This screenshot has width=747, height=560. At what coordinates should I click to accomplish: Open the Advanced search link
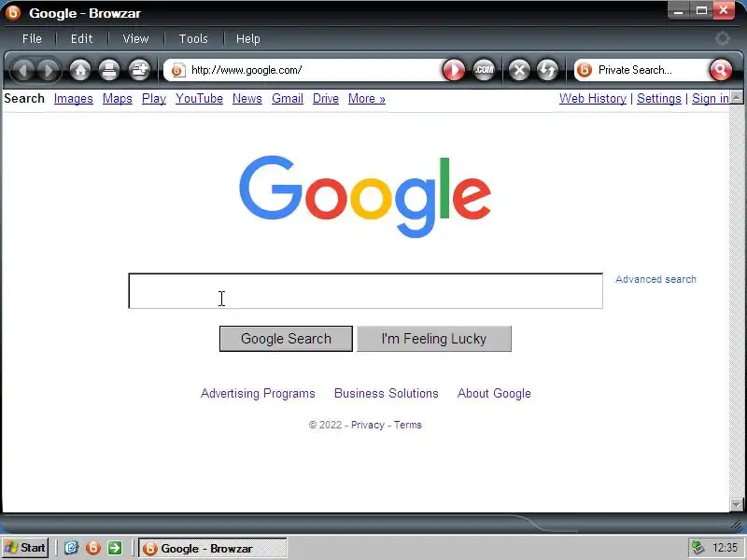click(655, 279)
